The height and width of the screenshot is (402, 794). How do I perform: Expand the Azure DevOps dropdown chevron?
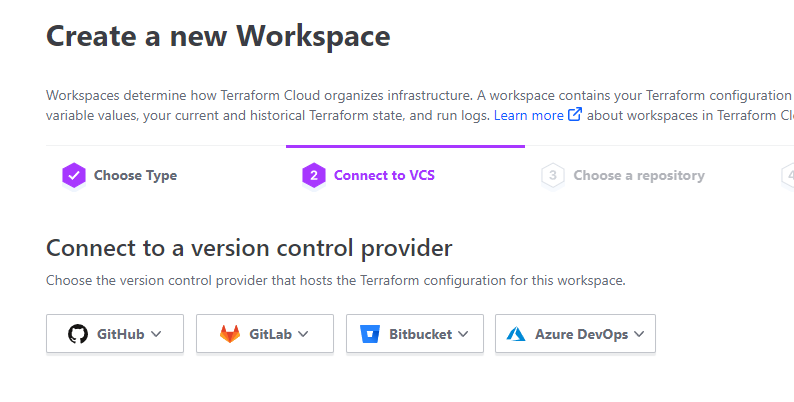click(x=639, y=334)
